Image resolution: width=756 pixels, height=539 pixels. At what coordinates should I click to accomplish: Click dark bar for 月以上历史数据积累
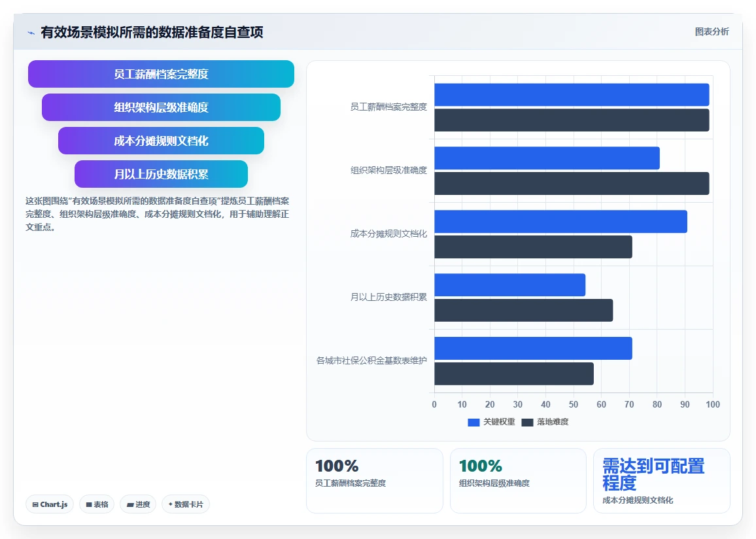(x=524, y=310)
